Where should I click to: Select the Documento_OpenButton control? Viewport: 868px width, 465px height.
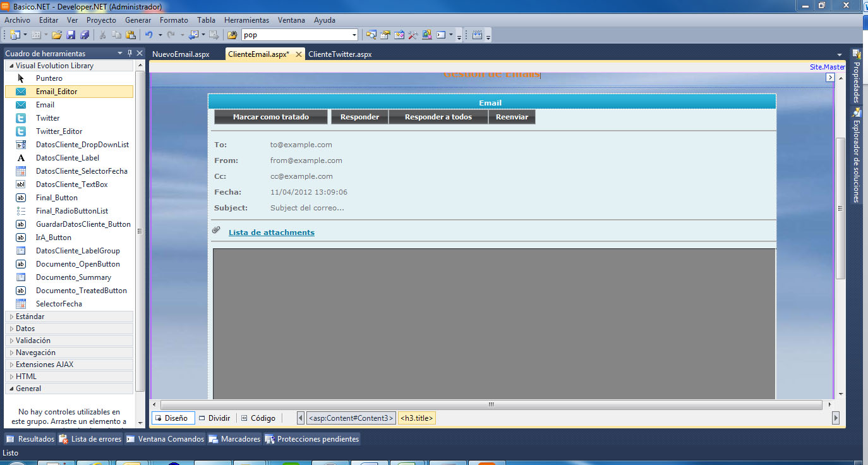pyautogui.click(x=69, y=264)
